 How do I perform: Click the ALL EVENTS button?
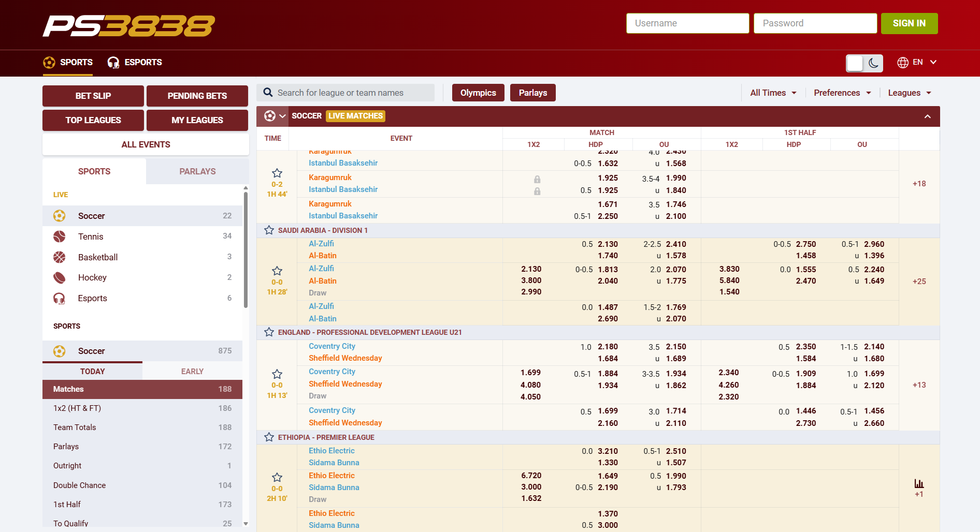(146, 144)
